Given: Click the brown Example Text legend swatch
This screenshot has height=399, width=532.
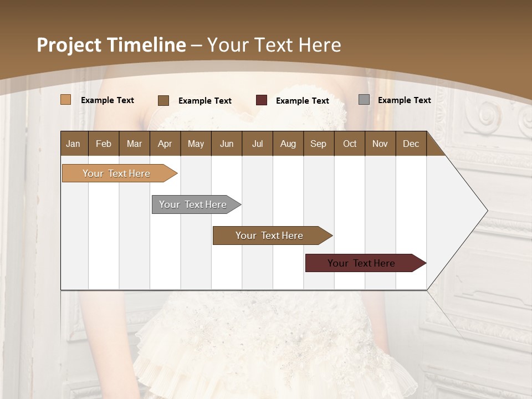Looking at the screenshot, I should pos(163,100).
